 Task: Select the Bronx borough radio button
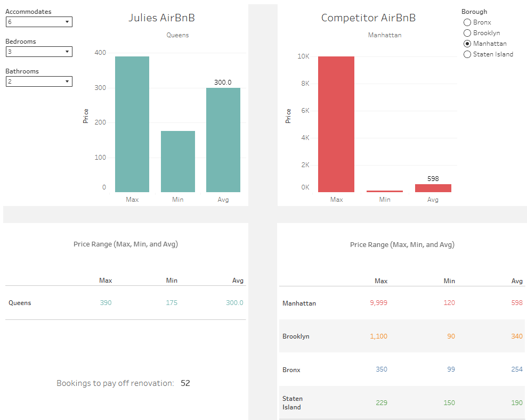(x=467, y=22)
